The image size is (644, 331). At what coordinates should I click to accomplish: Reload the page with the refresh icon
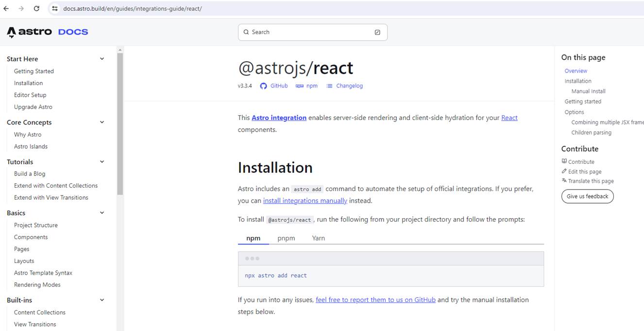click(x=36, y=9)
